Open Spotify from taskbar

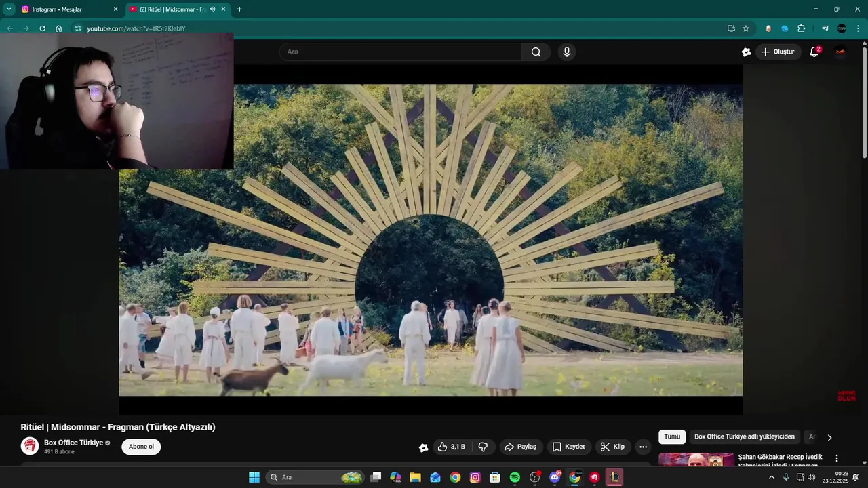pyautogui.click(x=515, y=477)
